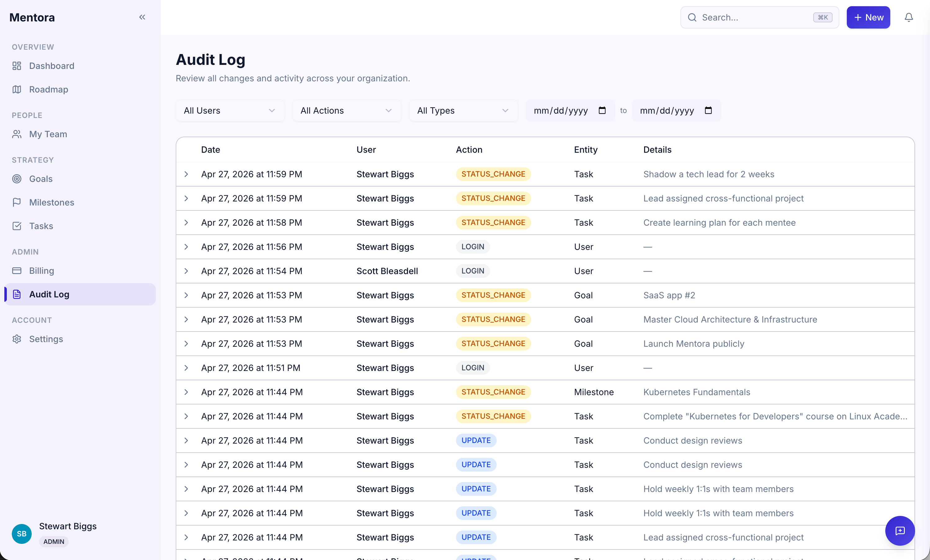Click the Audit Log document icon
Image resolution: width=930 pixels, height=560 pixels.
pos(16,294)
